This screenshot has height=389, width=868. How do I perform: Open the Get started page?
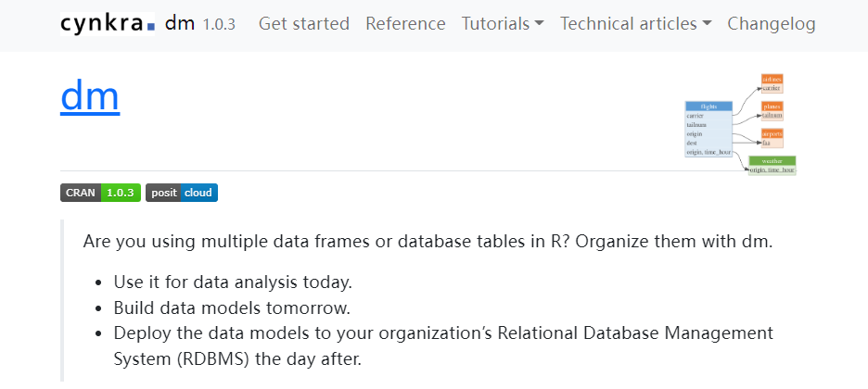304,24
